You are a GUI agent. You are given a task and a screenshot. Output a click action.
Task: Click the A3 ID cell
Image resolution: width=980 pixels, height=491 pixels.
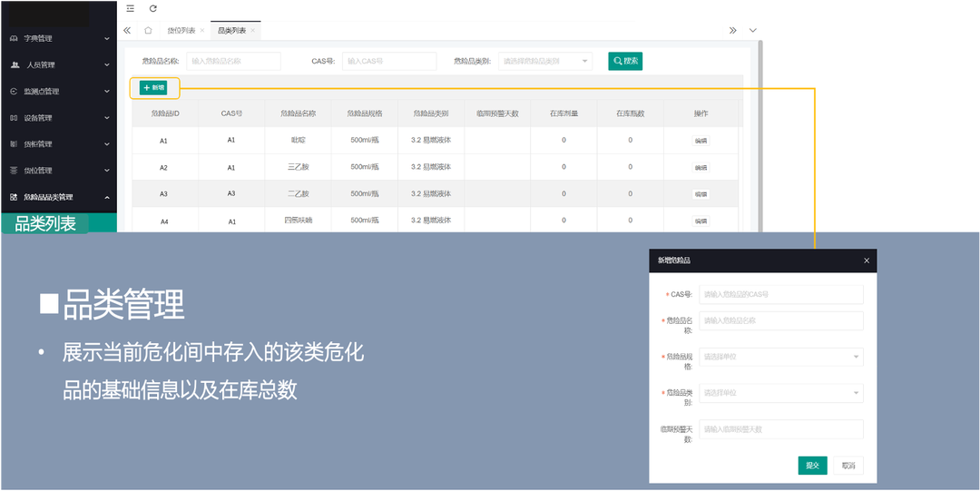(163, 194)
